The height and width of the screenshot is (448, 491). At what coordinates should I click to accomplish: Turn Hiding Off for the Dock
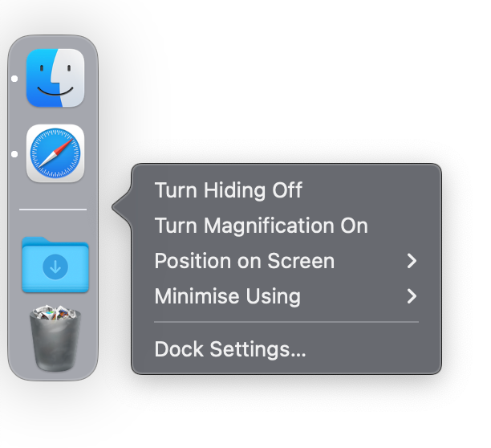(x=229, y=190)
